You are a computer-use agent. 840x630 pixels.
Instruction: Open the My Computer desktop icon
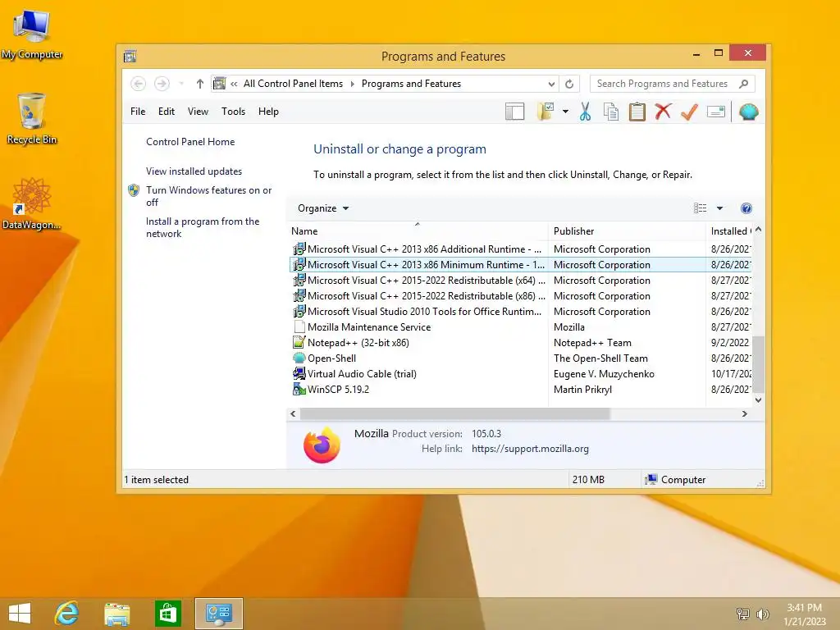click(32, 34)
